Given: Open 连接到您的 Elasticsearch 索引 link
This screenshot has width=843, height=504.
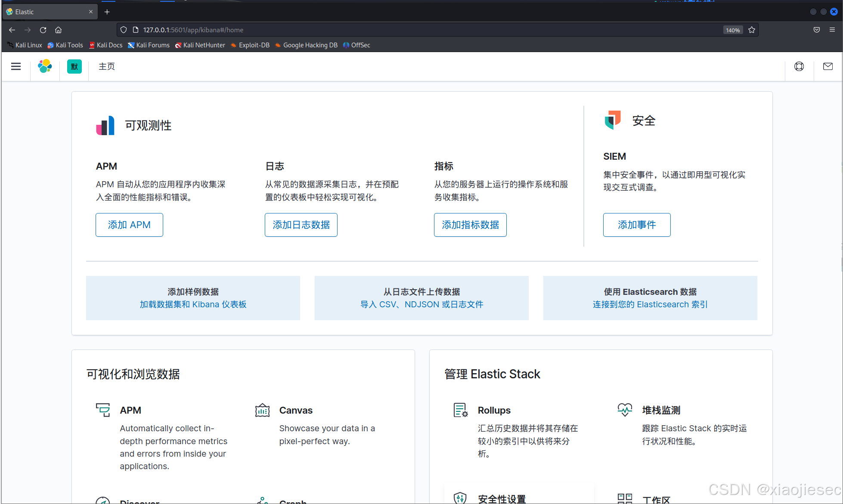Looking at the screenshot, I should 650,304.
